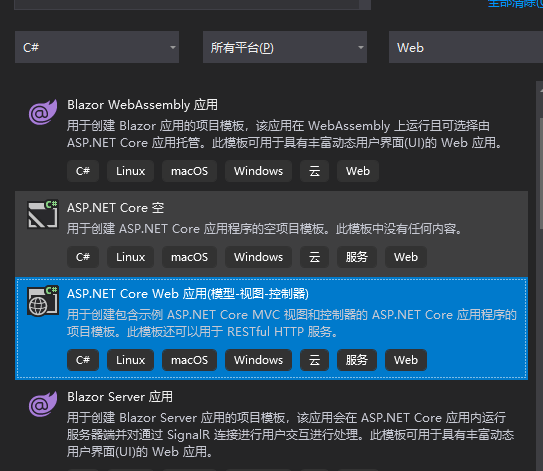Open the C# language filter dropdown
543x471 pixels.
coord(97,47)
